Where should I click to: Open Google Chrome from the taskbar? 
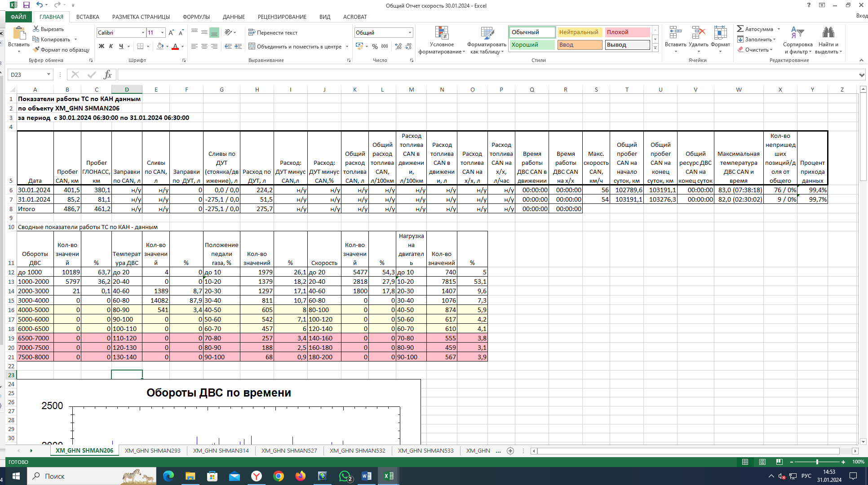(279, 476)
